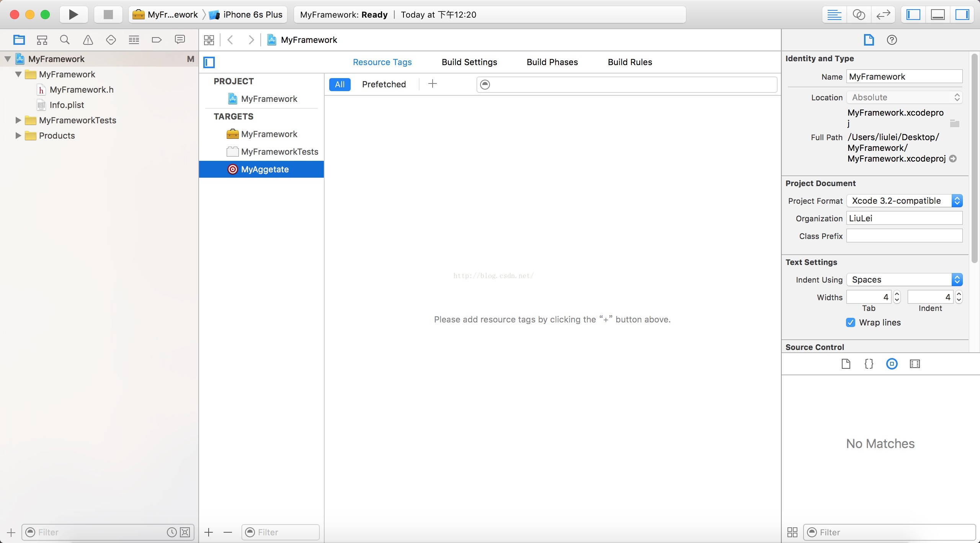Collapse the MyFramework folder group
Screen dimensions: 980x543
click(18, 74)
